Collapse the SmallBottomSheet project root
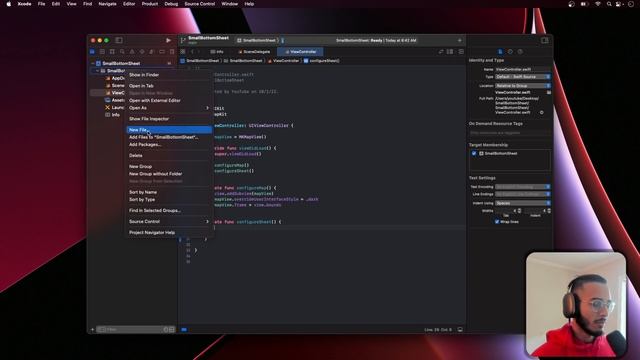 93,64
